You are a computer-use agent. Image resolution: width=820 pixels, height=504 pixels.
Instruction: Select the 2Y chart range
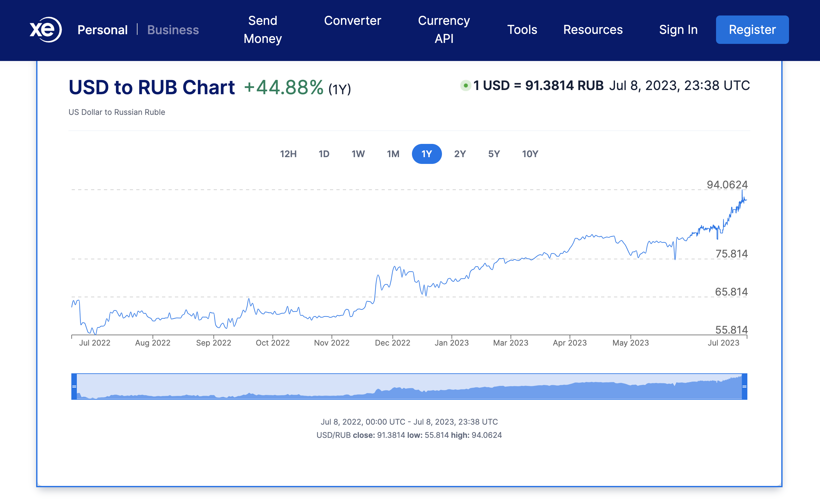[x=460, y=154]
